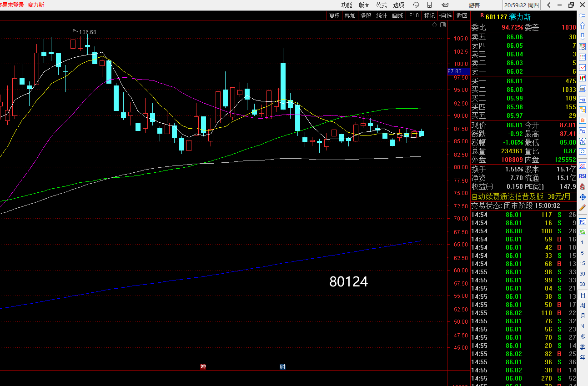Switch to candlestick K-line chart icon

582,78
